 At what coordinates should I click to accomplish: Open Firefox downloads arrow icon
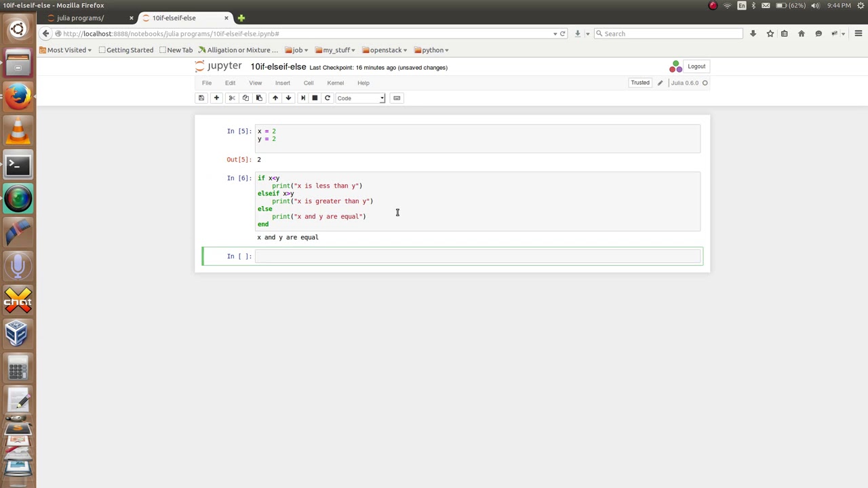point(753,33)
